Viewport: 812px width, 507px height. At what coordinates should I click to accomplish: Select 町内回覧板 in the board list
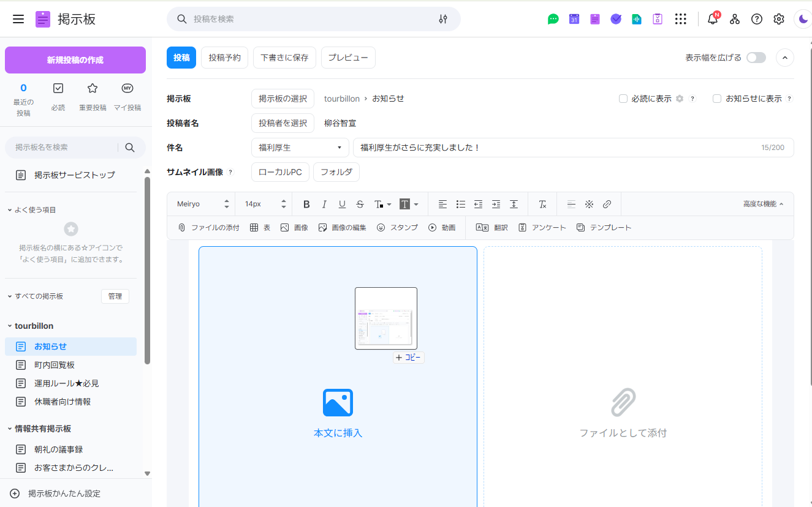point(55,365)
